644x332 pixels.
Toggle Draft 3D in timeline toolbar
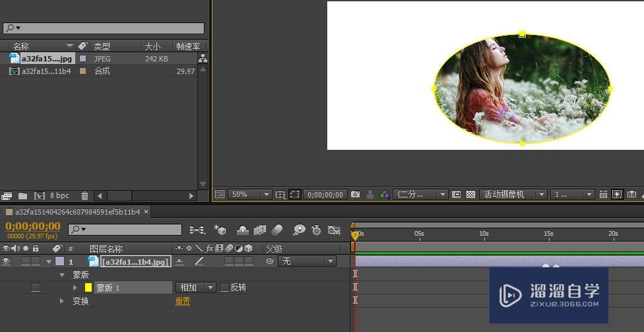click(220, 230)
